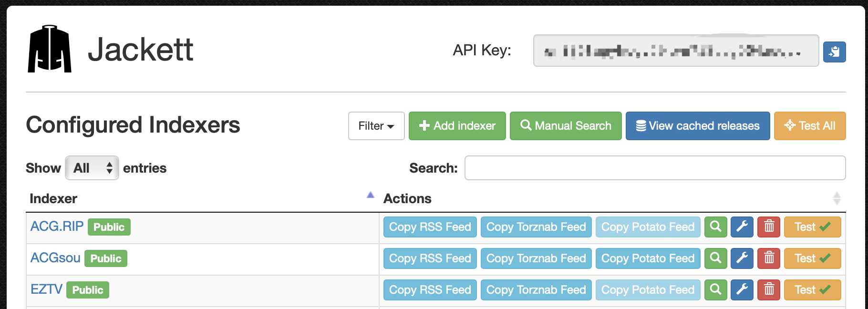Open the wrench configuration for ACG.RIP
The width and height of the screenshot is (868, 309).
[x=742, y=227]
